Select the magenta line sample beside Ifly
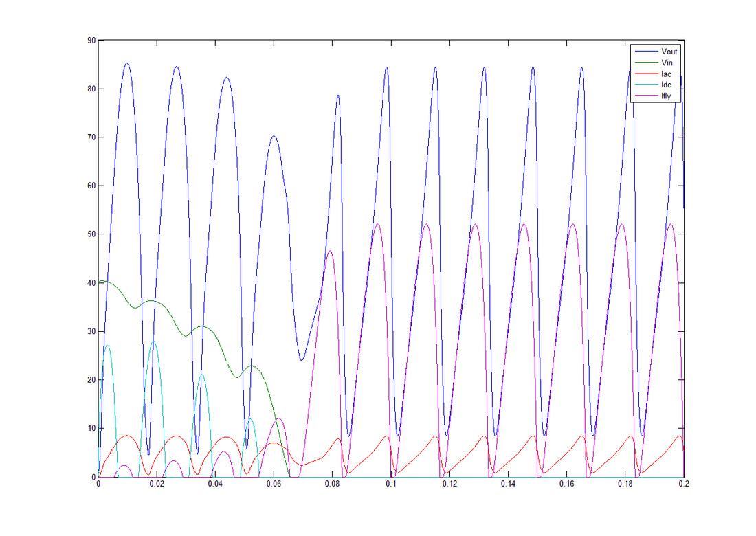The image size is (756, 536). [x=646, y=96]
